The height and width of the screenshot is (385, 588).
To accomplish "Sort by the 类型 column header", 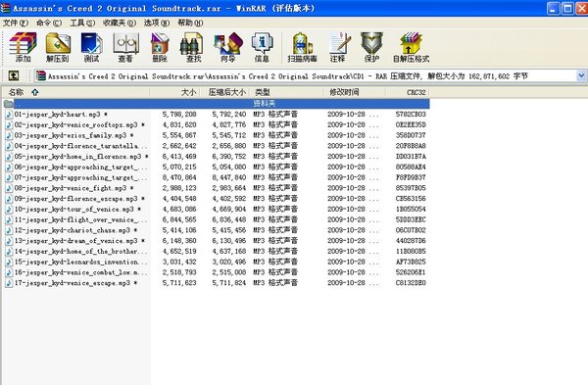I will [x=286, y=92].
